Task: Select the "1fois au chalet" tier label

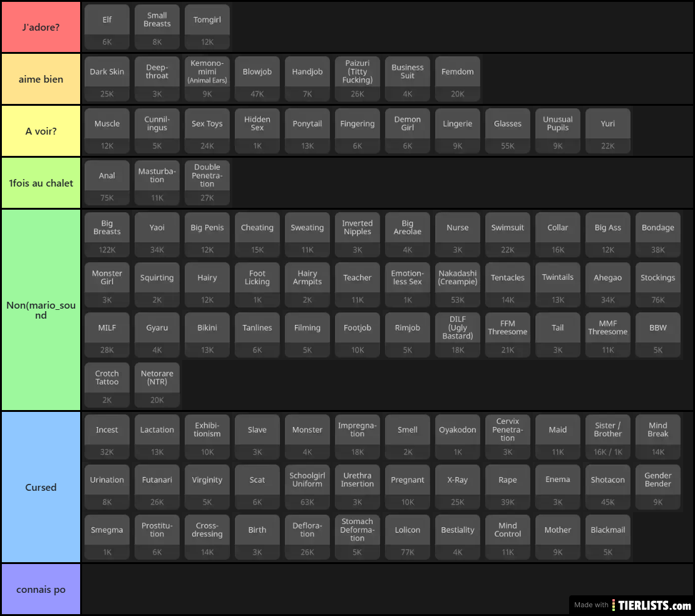Action: pyautogui.click(x=41, y=183)
